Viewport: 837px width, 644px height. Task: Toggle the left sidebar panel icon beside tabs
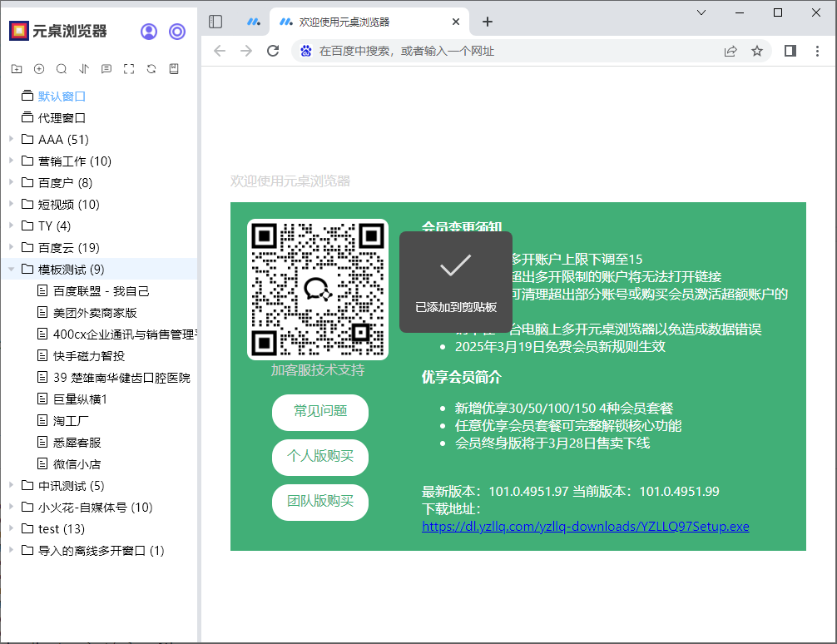215,22
